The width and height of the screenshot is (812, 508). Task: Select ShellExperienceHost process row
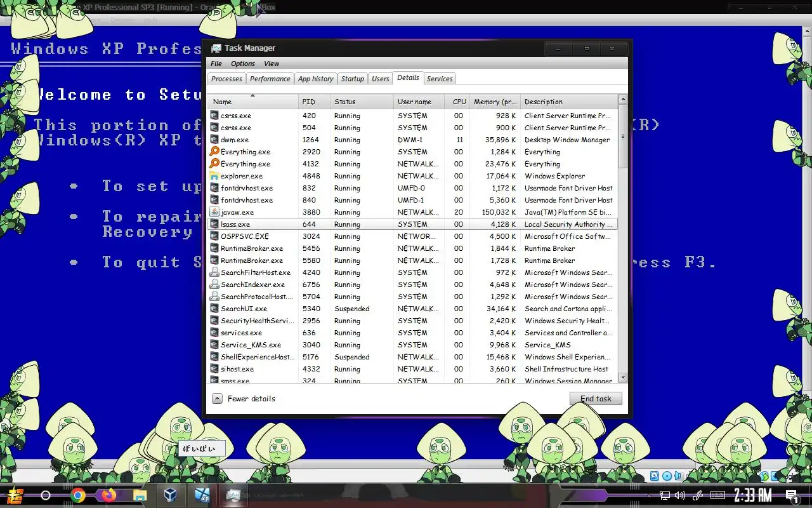(x=412, y=357)
